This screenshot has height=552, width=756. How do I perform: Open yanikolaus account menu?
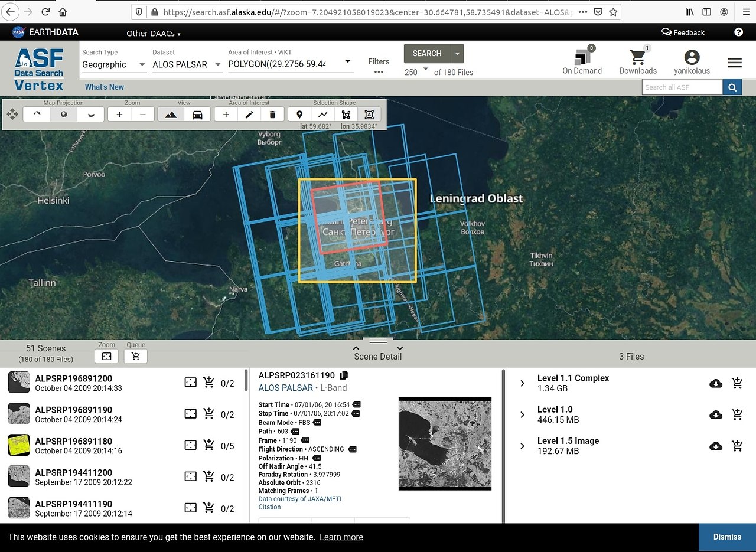coord(692,61)
